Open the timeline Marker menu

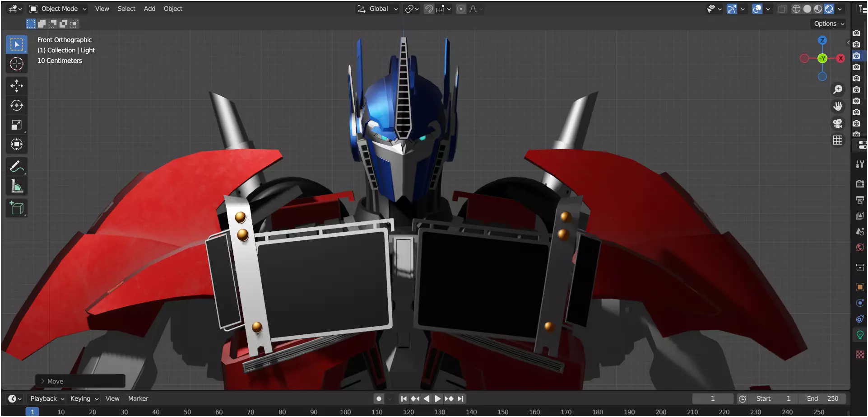[138, 398]
